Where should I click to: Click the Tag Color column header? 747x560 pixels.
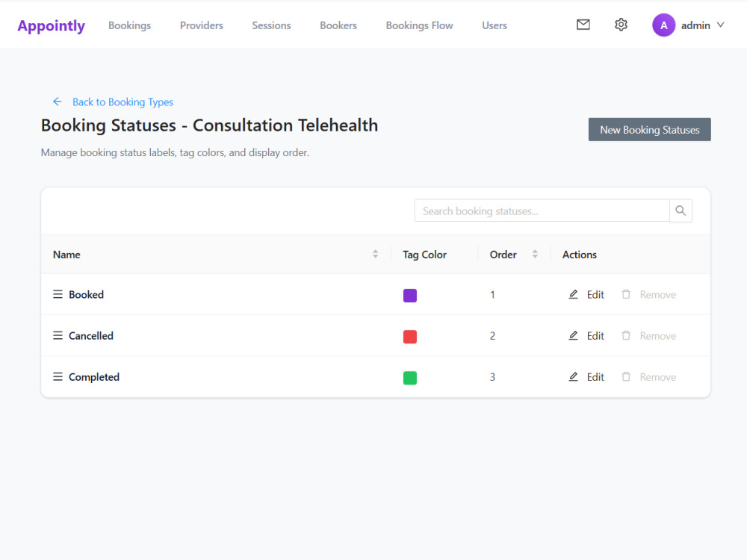coord(424,255)
